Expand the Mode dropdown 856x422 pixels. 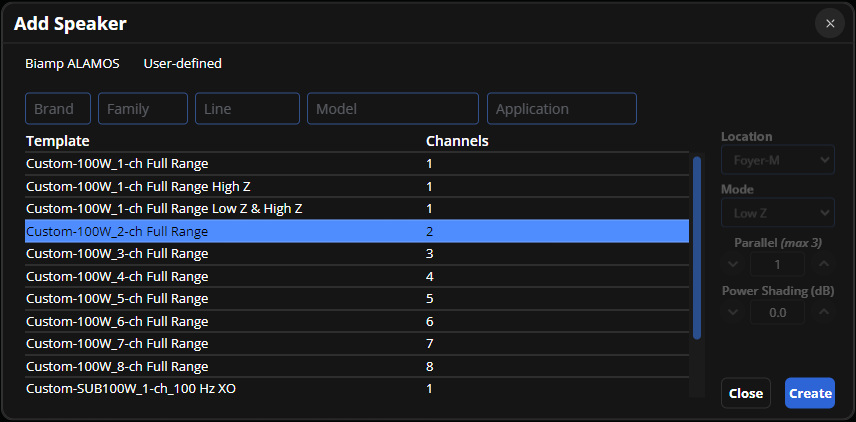click(x=777, y=212)
